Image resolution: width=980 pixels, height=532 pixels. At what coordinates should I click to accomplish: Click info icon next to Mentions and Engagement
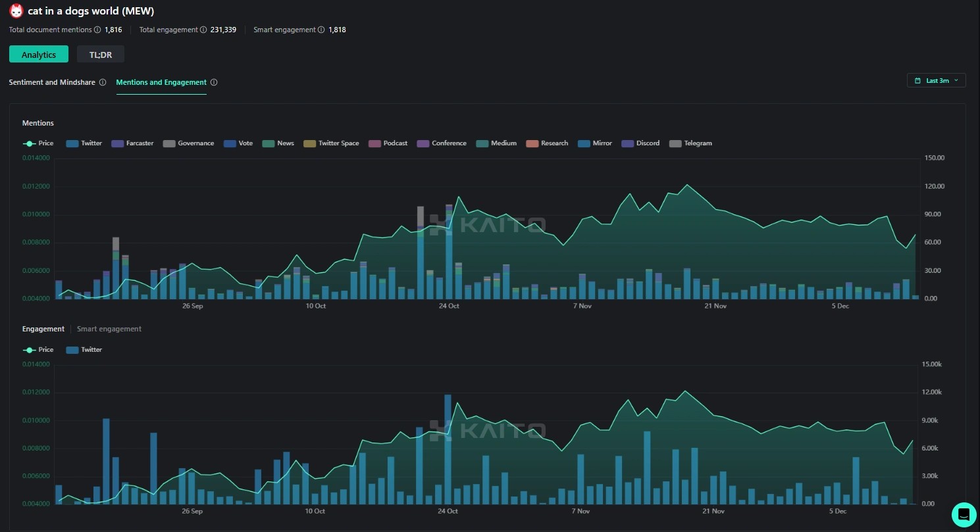click(x=214, y=82)
